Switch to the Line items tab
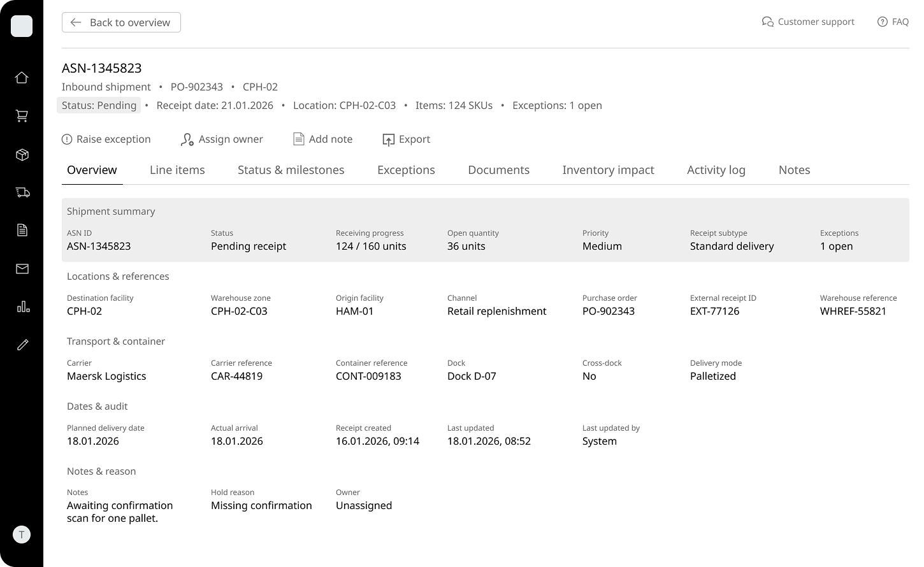The height and width of the screenshot is (567, 924). [177, 170]
